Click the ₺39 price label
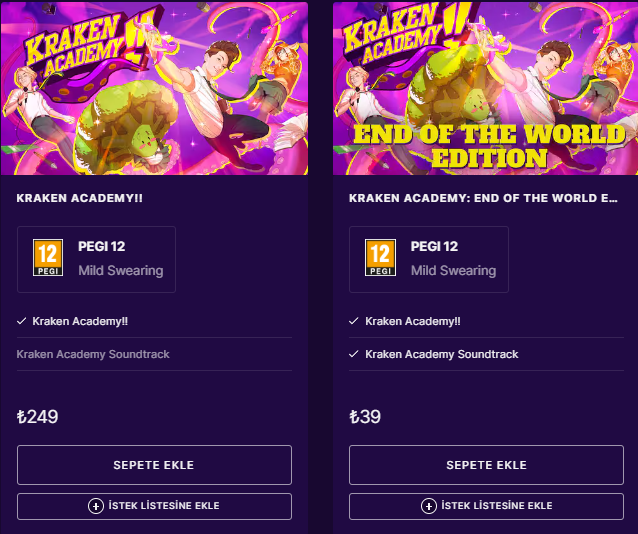The height and width of the screenshot is (534, 638). point(365,417)
